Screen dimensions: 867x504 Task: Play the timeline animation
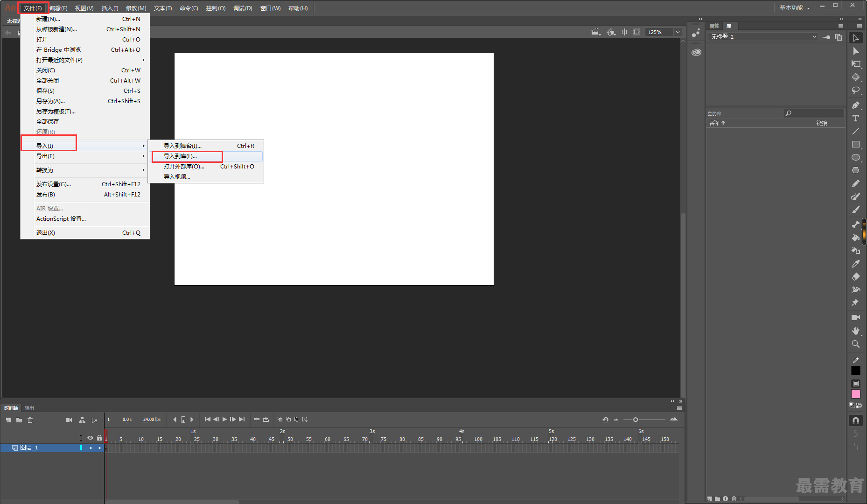(x=224, y=420)
